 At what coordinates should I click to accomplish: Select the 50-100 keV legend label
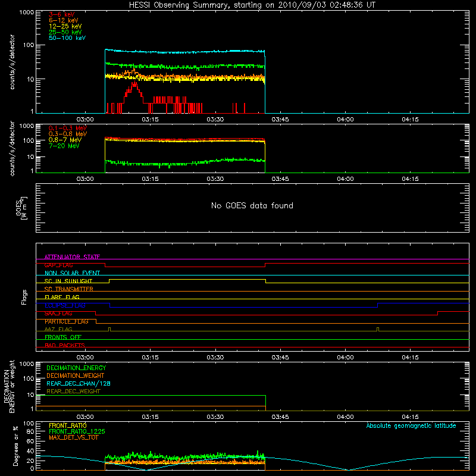[x=67, y=38]
